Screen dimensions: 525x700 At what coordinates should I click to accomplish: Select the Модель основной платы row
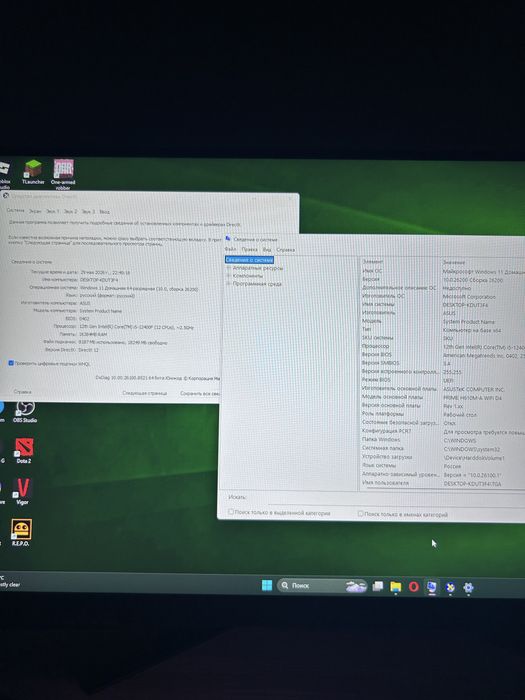(x=443, y=397)
